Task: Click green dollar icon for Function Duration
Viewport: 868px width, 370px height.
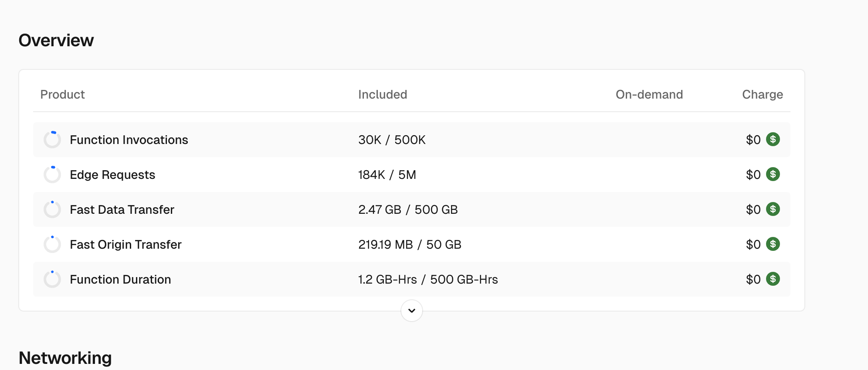Action: [x=773, y=279]
